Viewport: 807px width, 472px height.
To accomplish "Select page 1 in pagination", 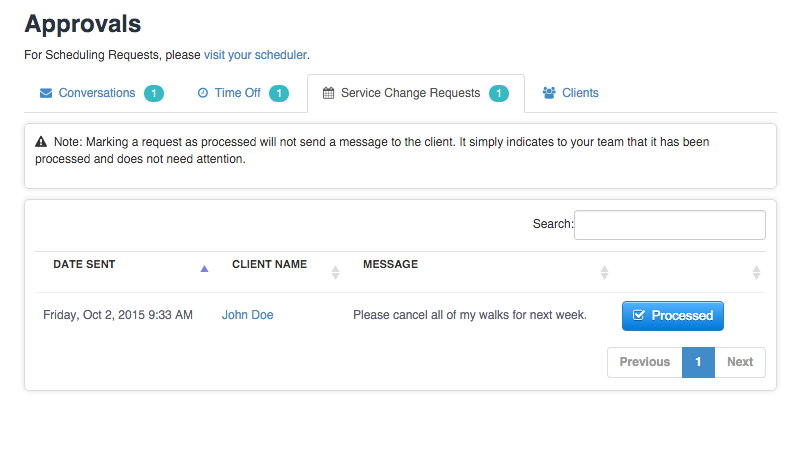I will pyautogui.click(x=698, y=362).
